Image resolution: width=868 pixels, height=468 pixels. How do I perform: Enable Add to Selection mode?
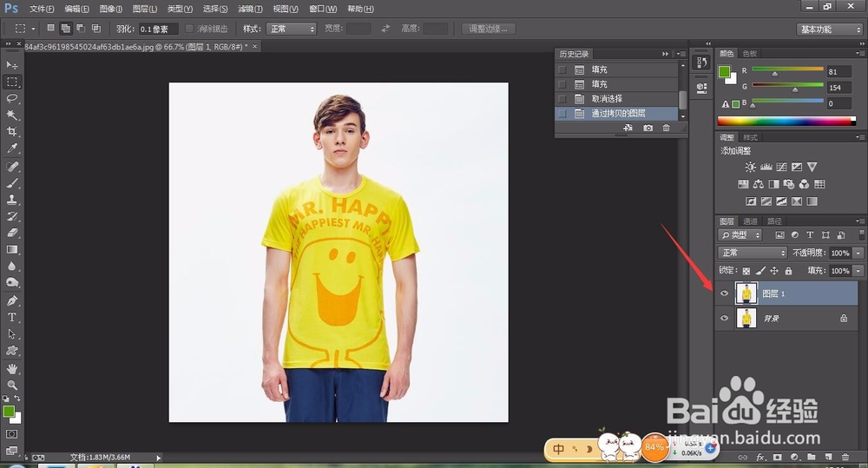pyautogui.click(x=65, y=29)
